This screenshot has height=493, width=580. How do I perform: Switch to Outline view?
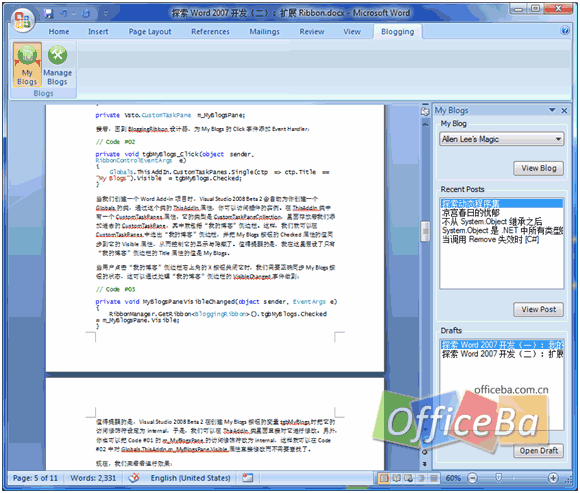click(421, 479)
